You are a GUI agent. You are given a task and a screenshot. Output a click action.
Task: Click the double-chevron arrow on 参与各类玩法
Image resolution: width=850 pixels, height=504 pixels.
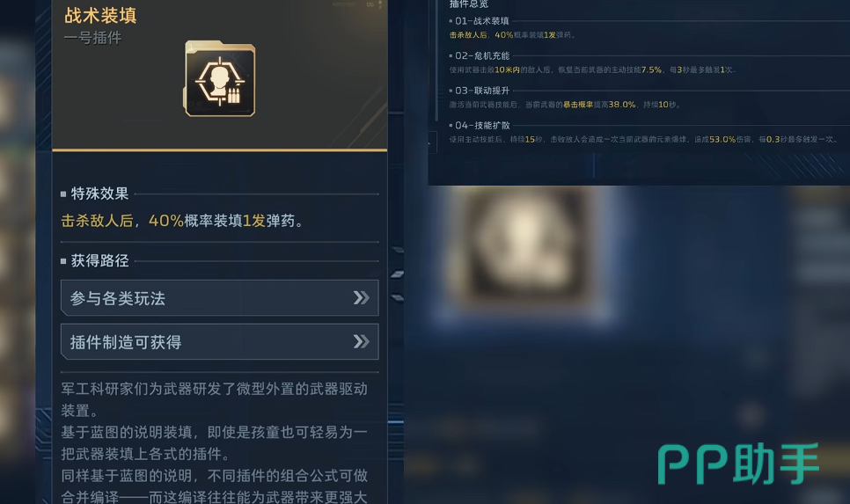point(361,297)
